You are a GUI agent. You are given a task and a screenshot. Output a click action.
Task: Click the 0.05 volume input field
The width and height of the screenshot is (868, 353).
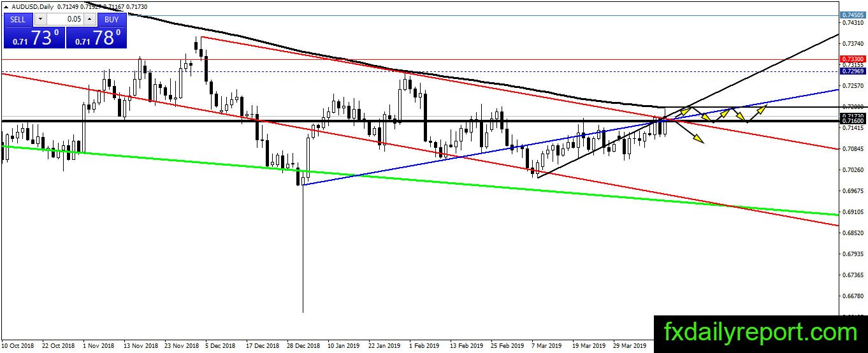pyautogui.click(x=65, y=19)
